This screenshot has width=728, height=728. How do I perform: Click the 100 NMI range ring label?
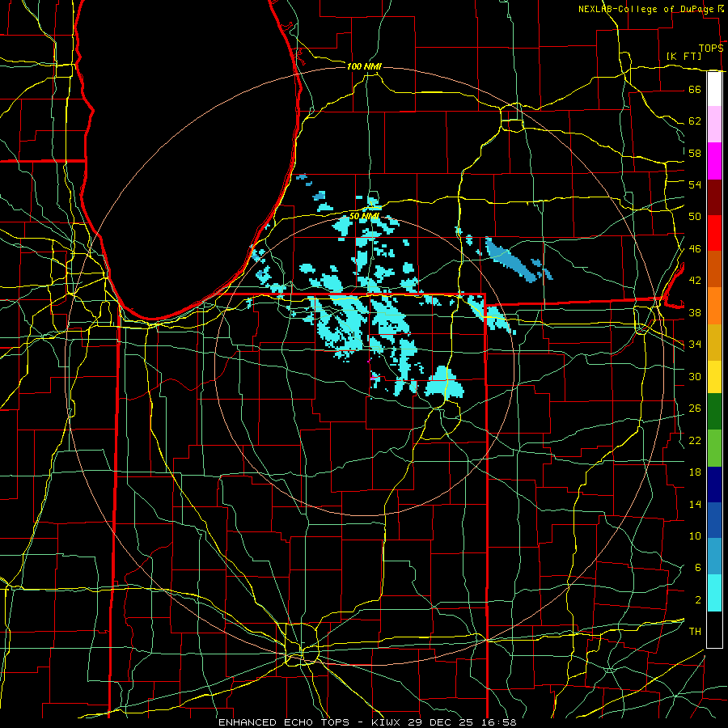click(x=364, y=66)
